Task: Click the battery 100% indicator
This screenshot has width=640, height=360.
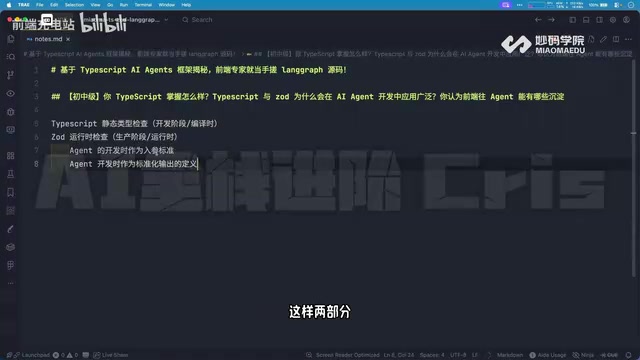Action: [x=598, y=5]
